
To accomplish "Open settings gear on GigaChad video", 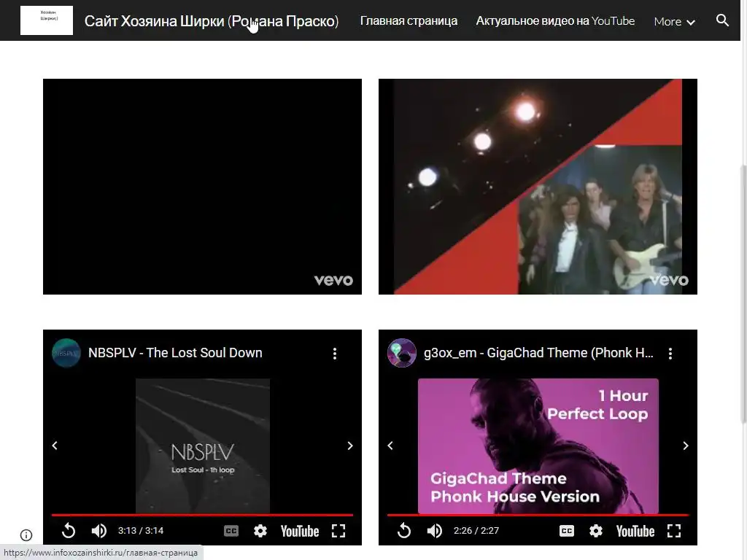I will pos(595,531).
